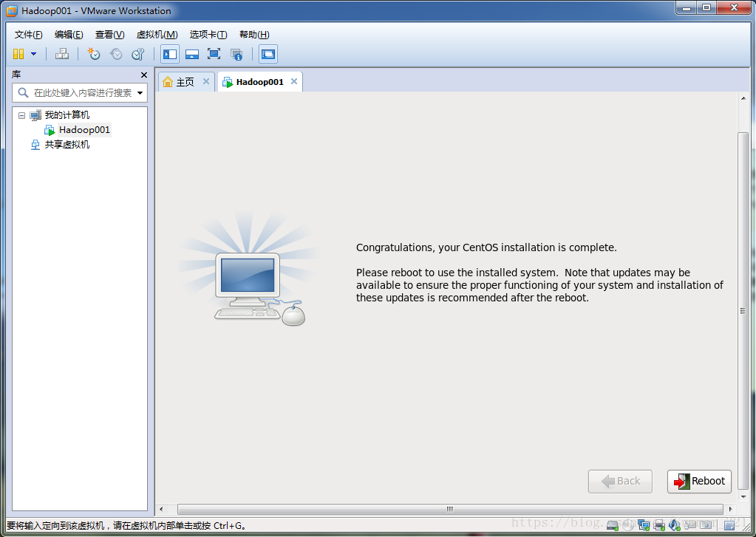Click the Back button
Screen dimensions: 756x537
click(620, 481)
